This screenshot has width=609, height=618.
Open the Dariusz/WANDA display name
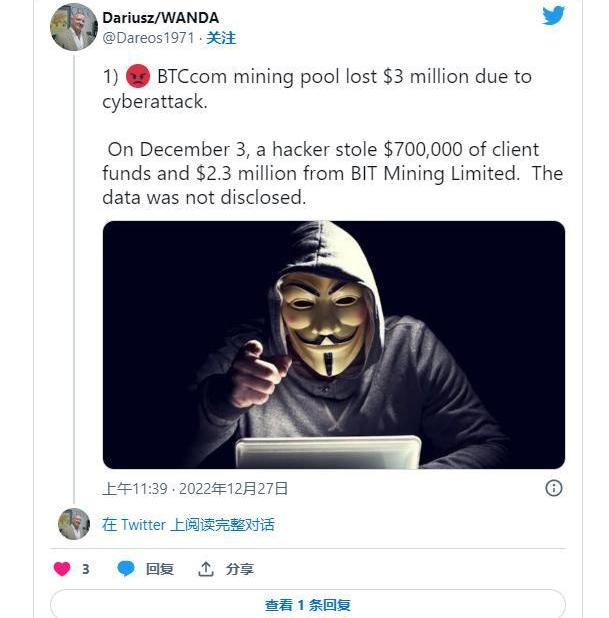pos(160,18)
